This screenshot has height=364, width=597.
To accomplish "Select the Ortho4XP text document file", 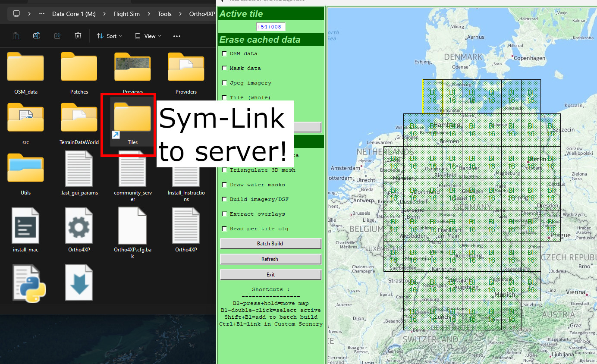I will pos(186,229).
